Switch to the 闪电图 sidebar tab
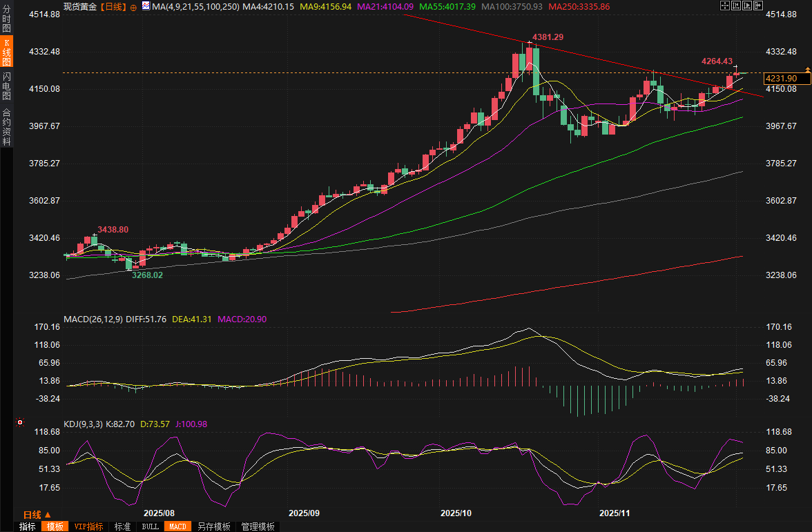812x532 pixels. [x=6, y=86]
